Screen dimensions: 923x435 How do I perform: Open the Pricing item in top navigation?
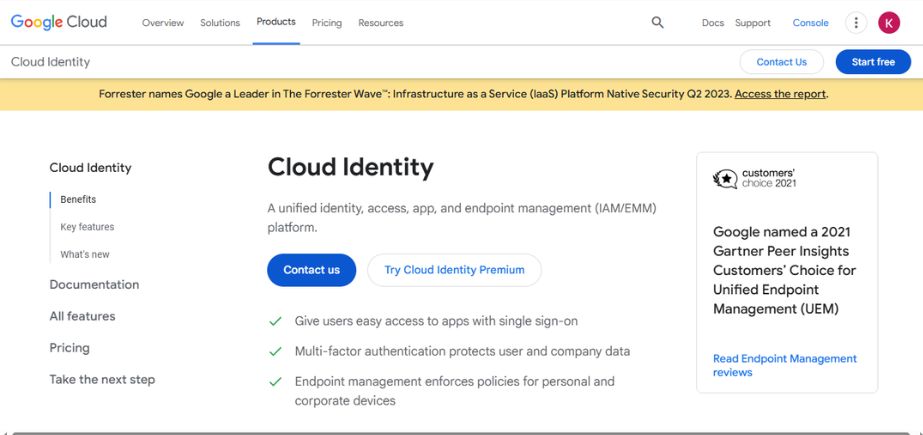[327, 23]
